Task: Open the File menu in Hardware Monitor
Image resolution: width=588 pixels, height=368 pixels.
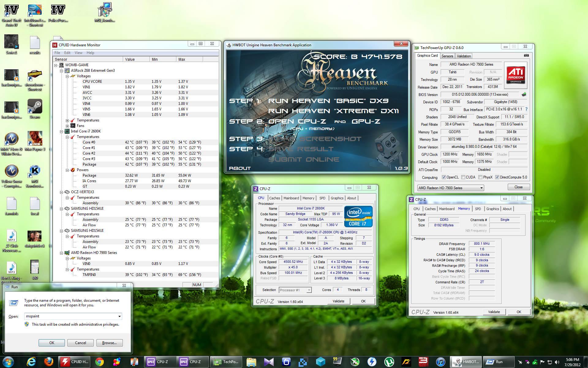Action: pos(57,53)
